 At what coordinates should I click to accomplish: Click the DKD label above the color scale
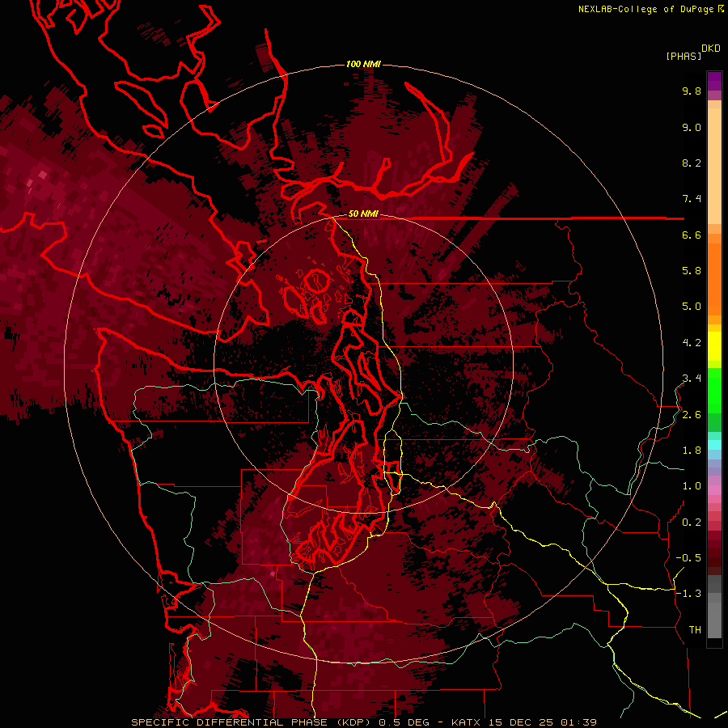coord(711,49)
